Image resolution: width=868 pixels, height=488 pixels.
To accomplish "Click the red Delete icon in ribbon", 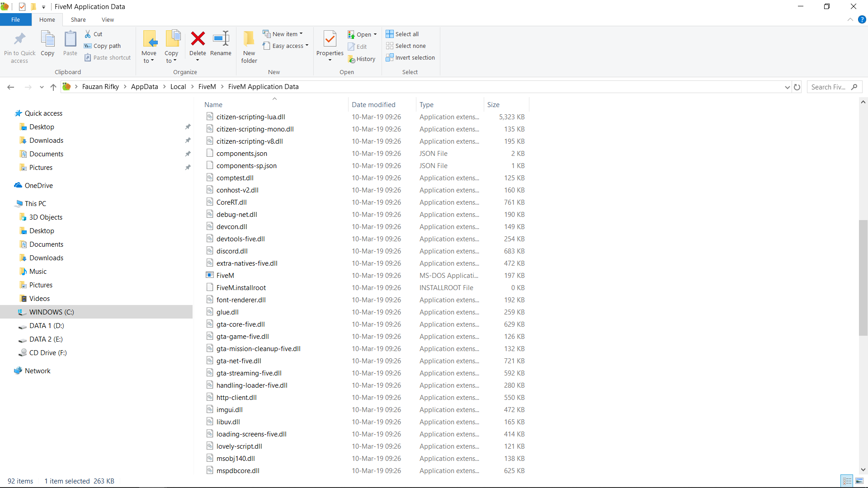I will [198, 39].
